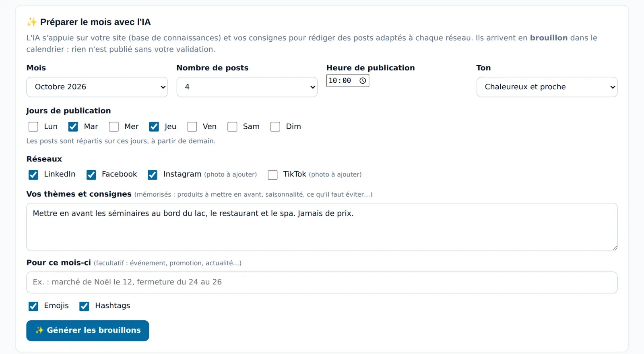
Task: Click the 'Jours de publication' label
Action: click(x=68, y=111)
